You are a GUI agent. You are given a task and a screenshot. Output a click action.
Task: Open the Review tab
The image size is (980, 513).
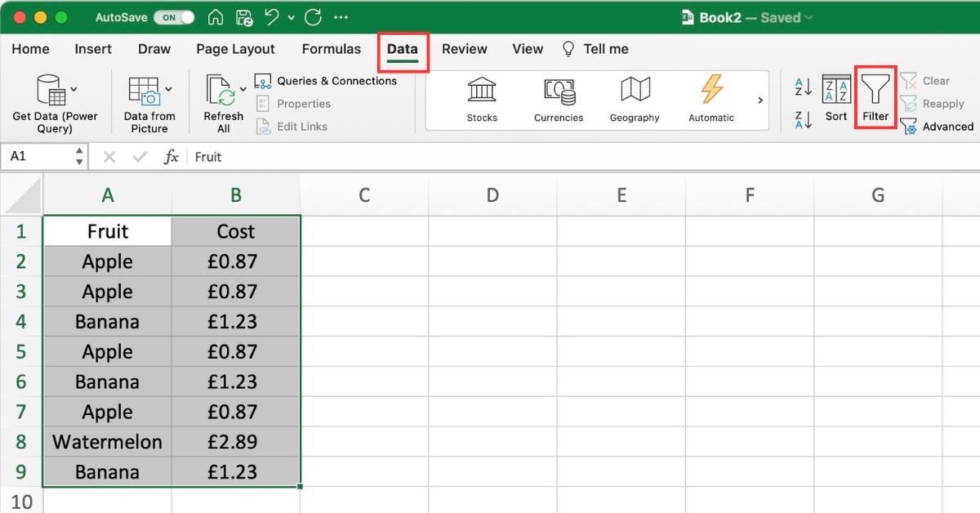tap(464, 49)
